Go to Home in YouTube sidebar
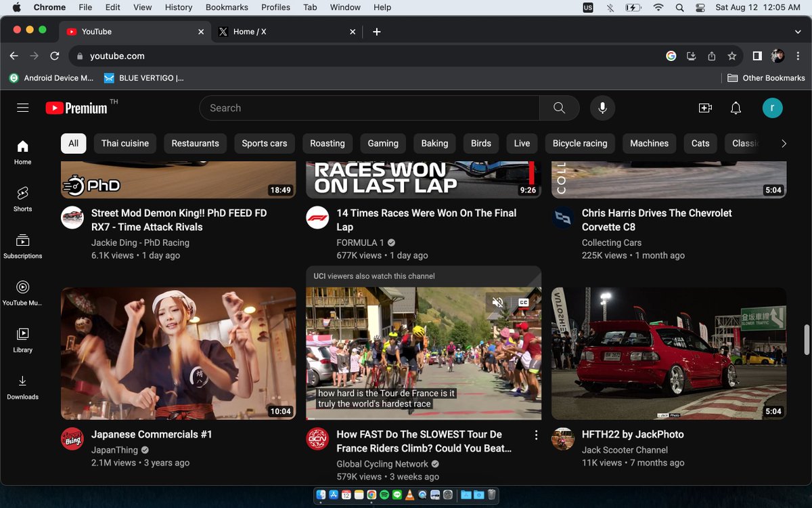This screenshot has width=812, height=508. tap(23, 152)
